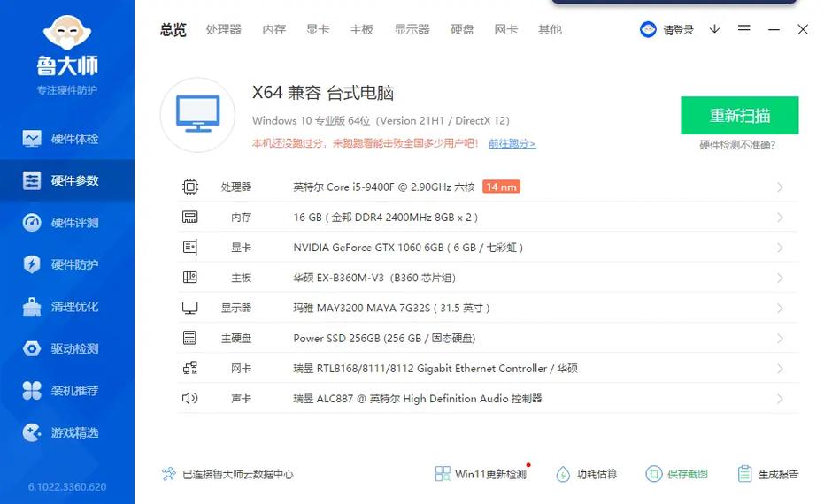The height and width of the screenshot is (504, 824).
Task: Click the cloud data center icon
Action: point(169,474)
